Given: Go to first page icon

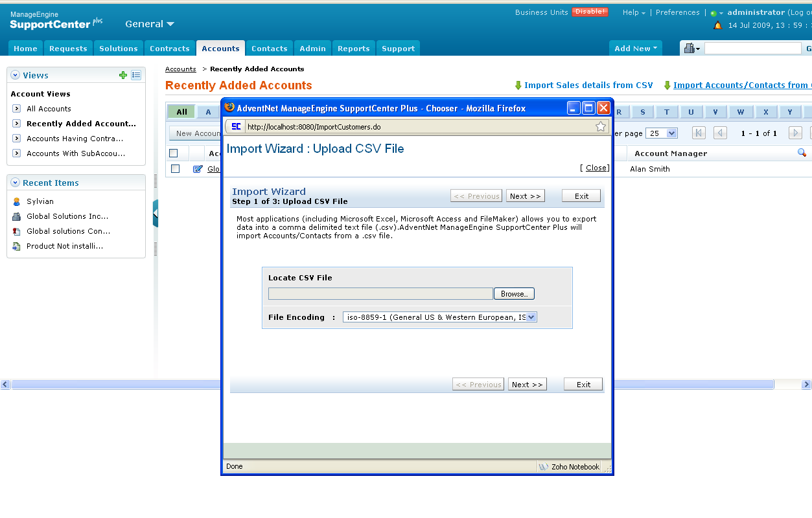Looking at the screenshot, I should pos(699,133).
